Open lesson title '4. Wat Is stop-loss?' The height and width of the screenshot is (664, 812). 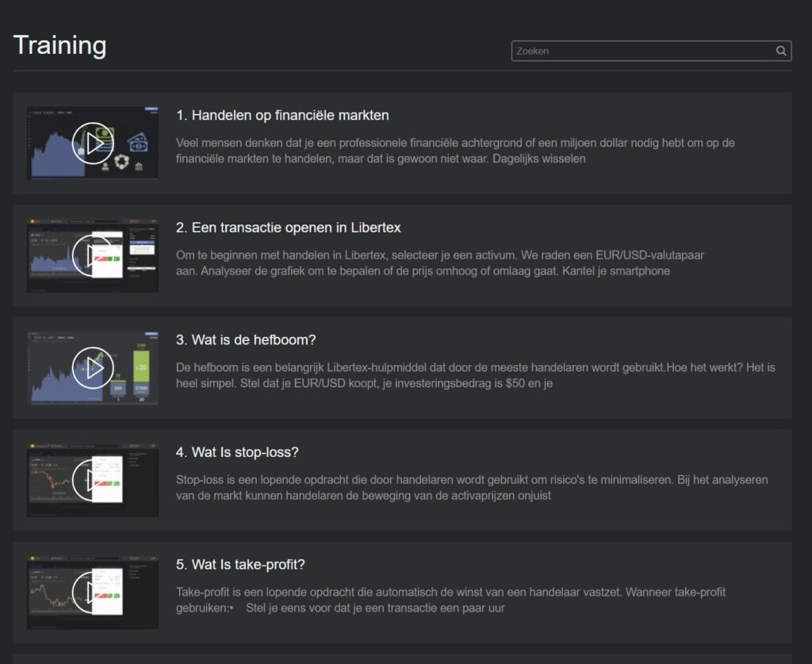coord(237,452)
